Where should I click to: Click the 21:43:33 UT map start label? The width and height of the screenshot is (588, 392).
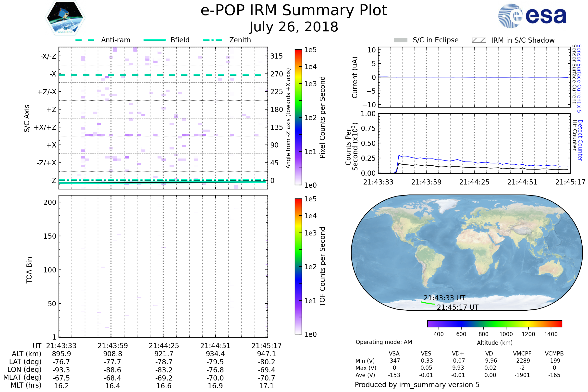pos(444,298)
